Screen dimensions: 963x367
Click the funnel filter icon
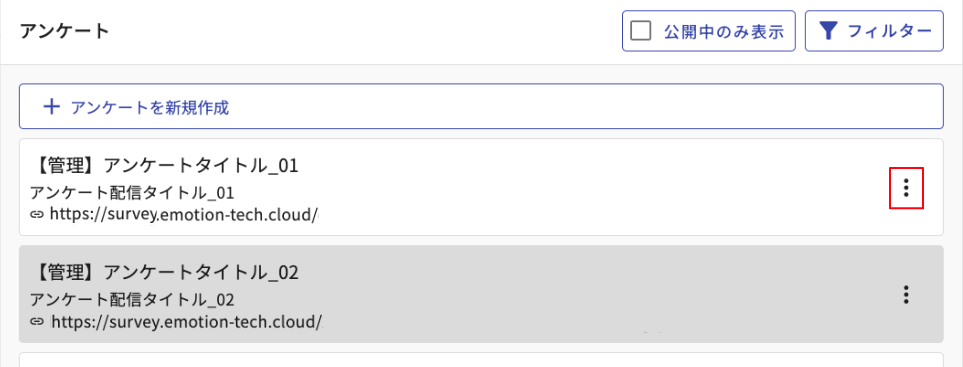[830, 31]
